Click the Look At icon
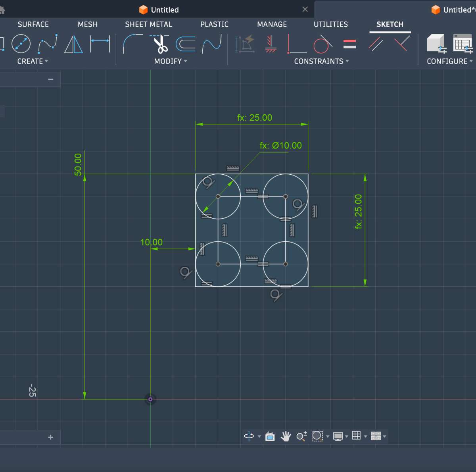The image size is (476, 472). click(x=270, y=436)
